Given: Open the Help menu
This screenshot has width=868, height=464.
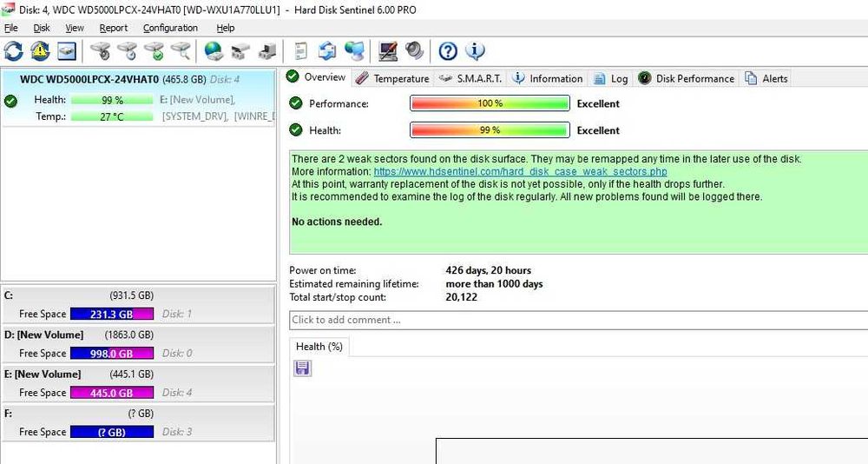Looking at the screenshot, I should click(x=226, y=28).
